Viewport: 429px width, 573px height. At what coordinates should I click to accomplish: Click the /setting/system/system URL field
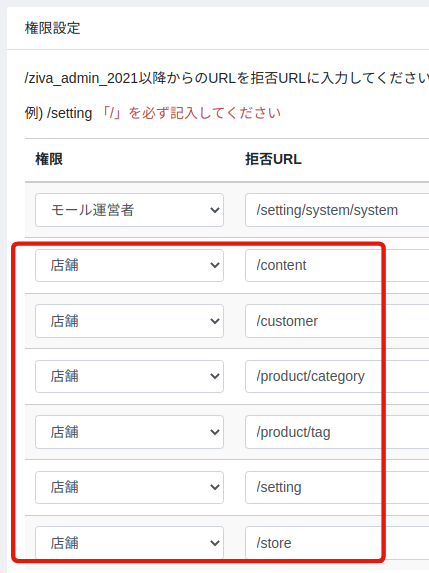click(337, 210)
